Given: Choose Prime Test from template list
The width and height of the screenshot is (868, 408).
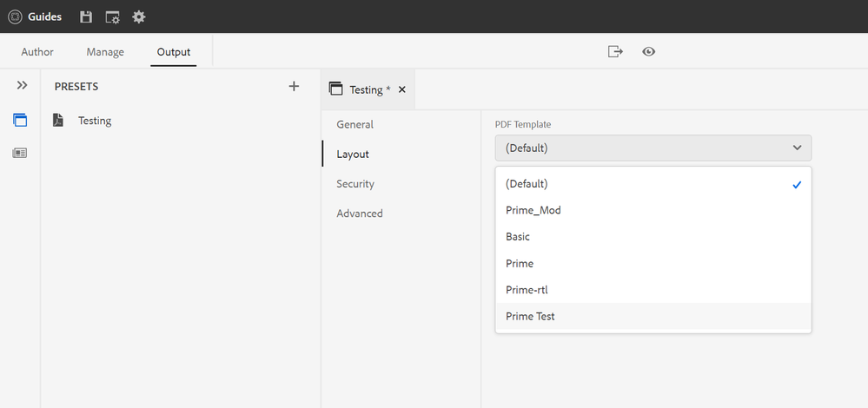Looking at the screenshot, I should point(530,316).
